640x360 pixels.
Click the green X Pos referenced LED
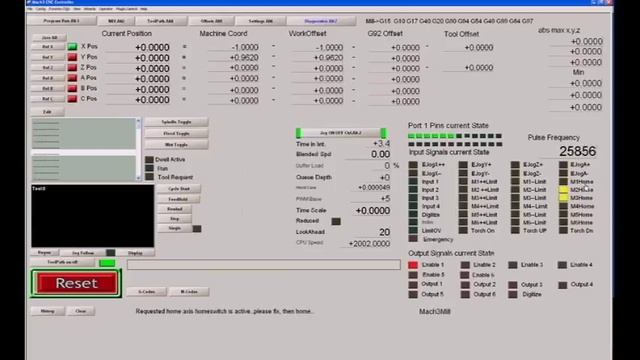(x=72, y=47)
